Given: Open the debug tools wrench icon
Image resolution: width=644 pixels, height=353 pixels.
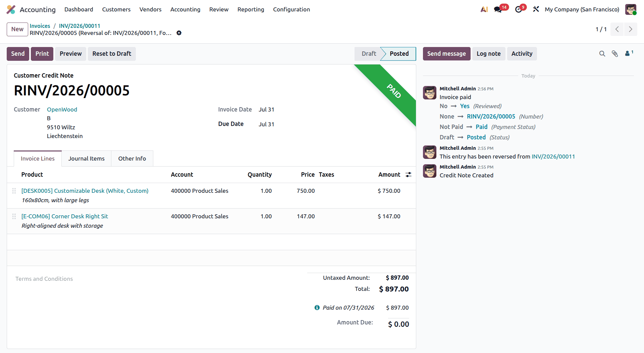Looking at the screenshot, I should (x=536, y=9).
